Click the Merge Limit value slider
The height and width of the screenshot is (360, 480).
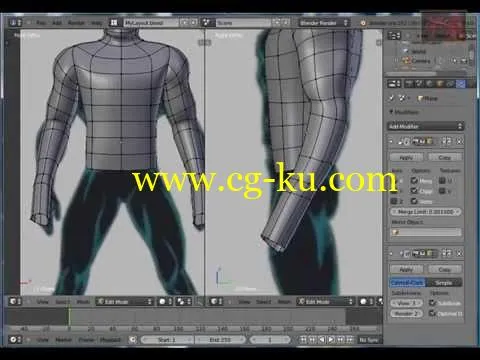426,212
